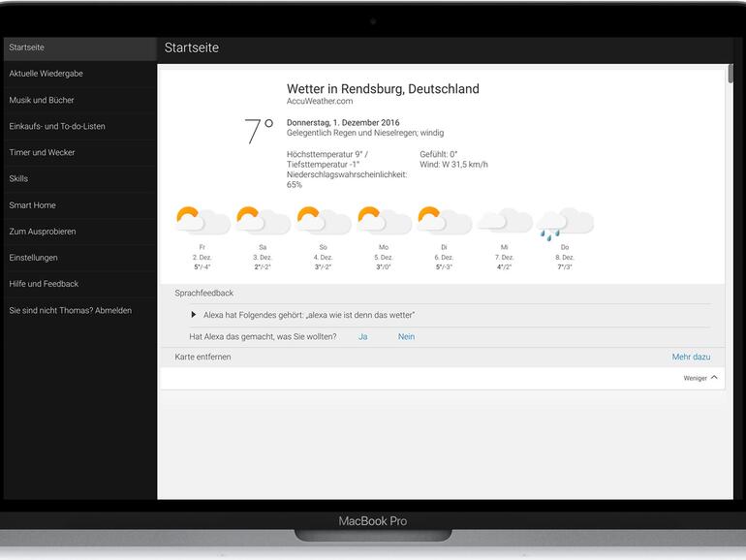Click the Startseite page header title
The height and width of the screenshot is (560, 746).
(x=192, y=47)
